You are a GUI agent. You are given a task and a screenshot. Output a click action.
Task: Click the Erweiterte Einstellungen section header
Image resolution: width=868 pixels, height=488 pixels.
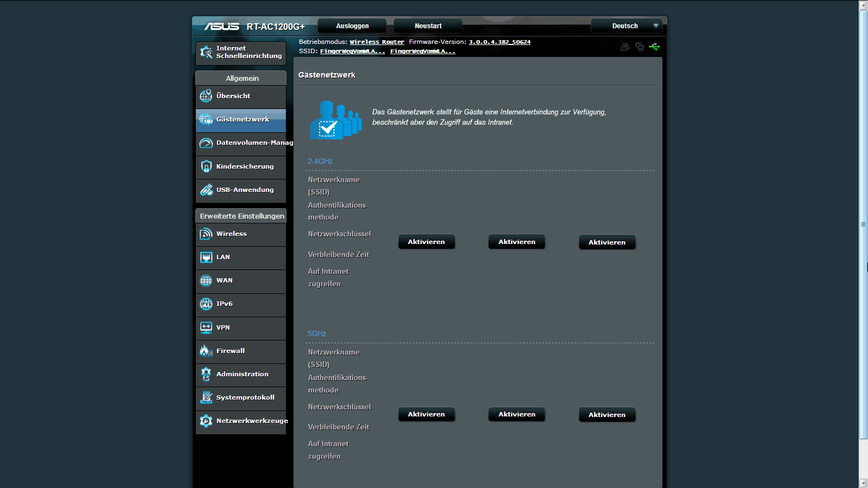click(241, 216)
